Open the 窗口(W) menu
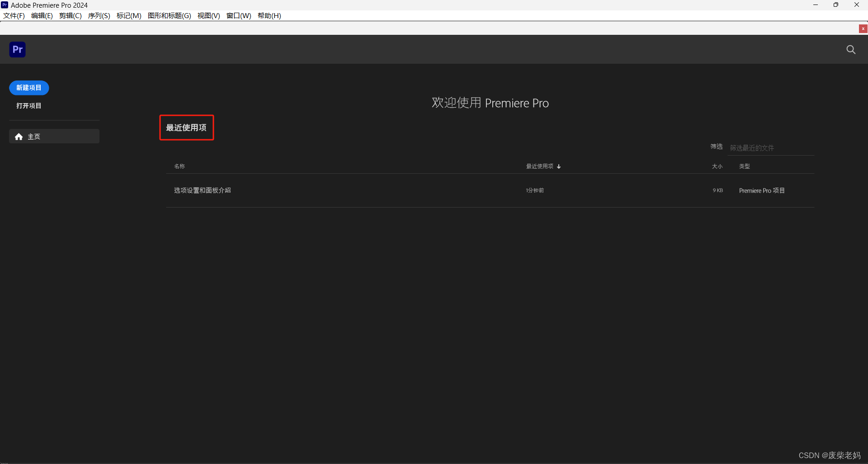This screenshot has width=868, height=464. pyautogui.click(x=239, y=16)
